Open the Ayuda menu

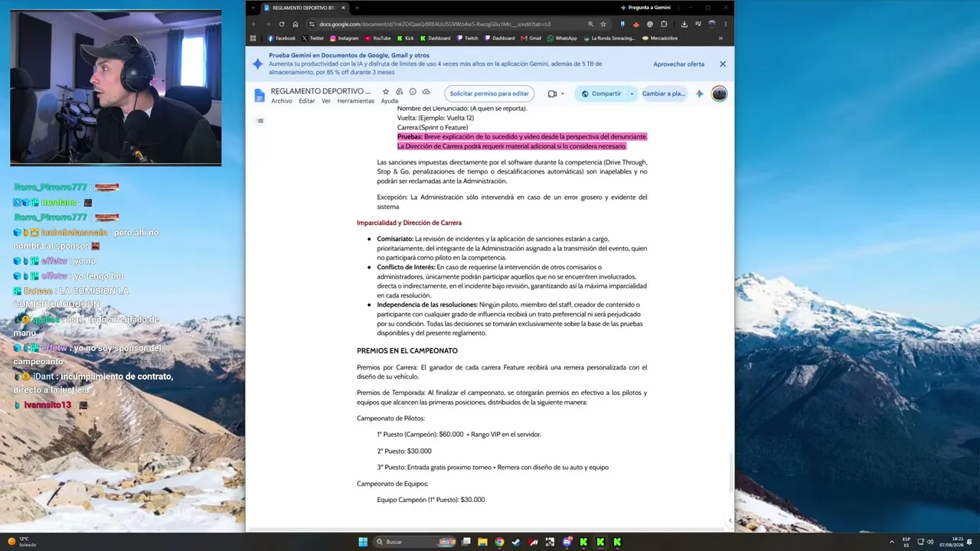pyautogui.click(x=390, y=101)
